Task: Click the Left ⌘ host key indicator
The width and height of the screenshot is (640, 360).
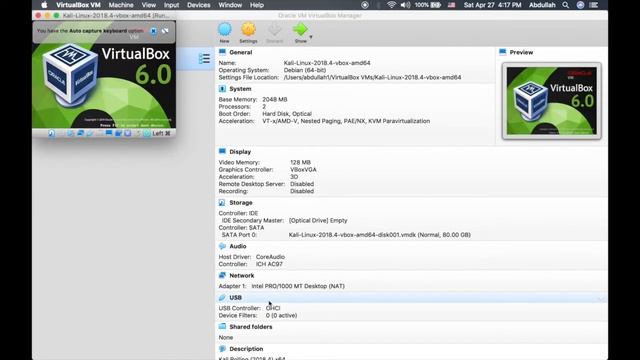Action: point(161,133)
